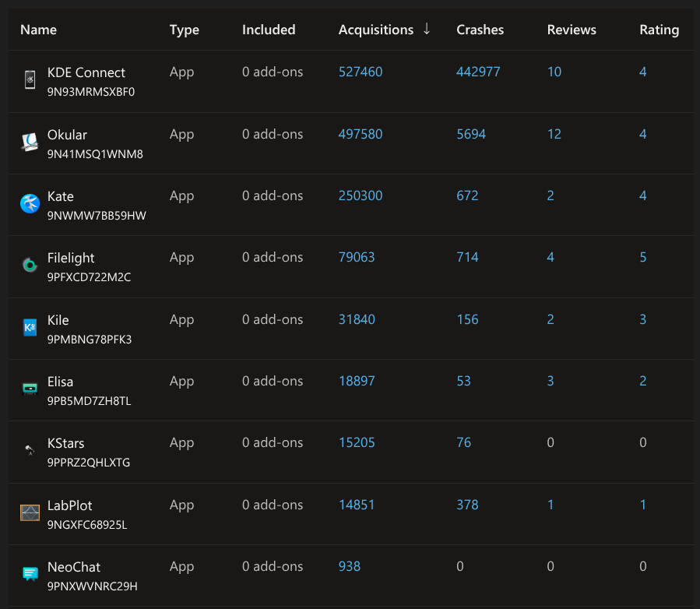Screen dimensions: 700x609
Task: Open Kile rating 3
Action: (643, 319)
